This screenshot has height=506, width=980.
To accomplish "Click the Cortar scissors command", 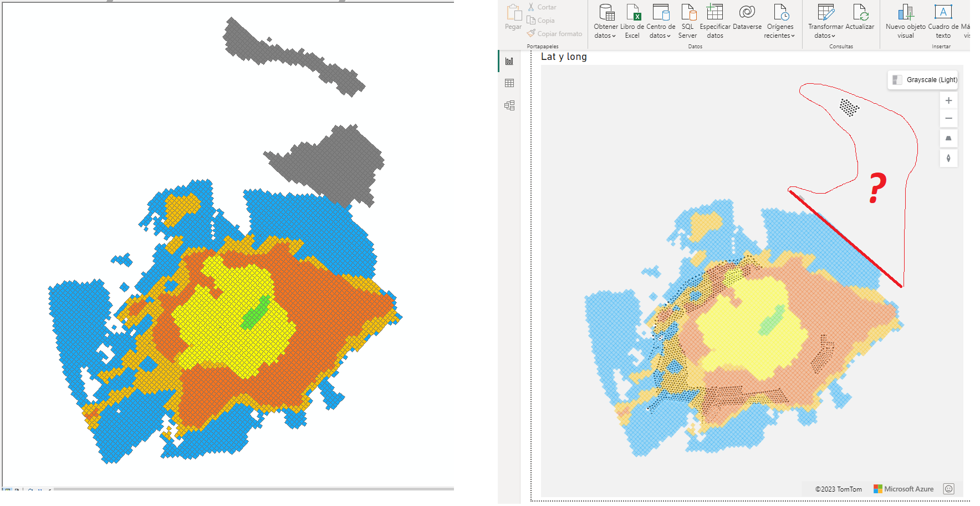I will (542, 7).
